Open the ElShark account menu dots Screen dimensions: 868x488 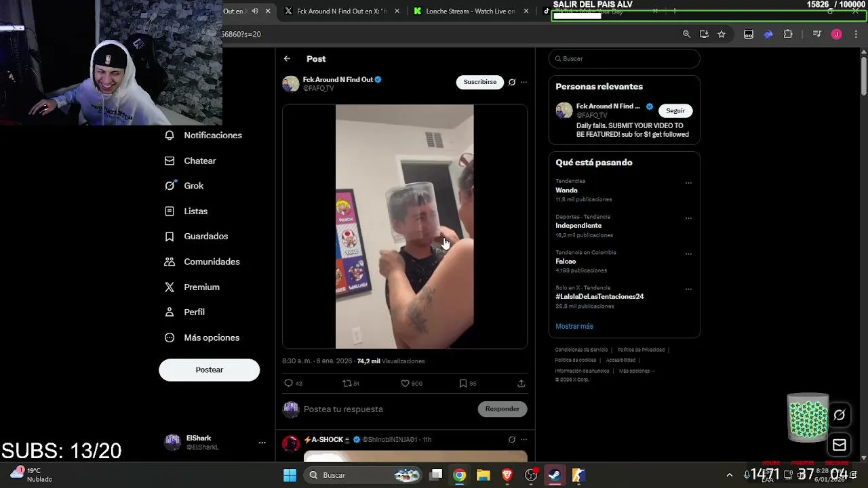[262, 443]
